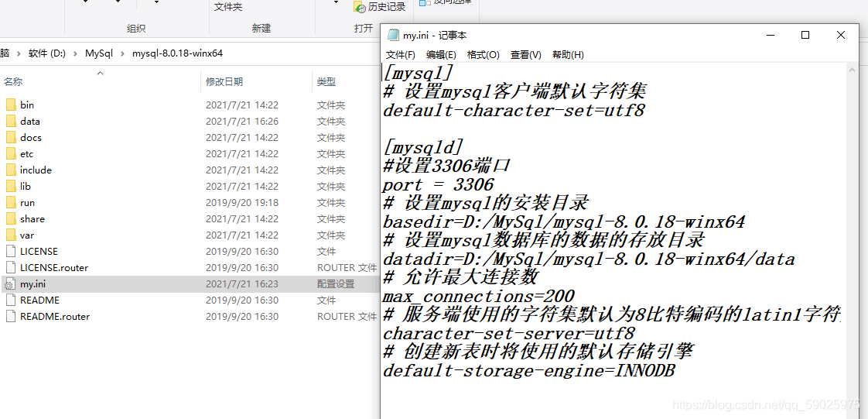This screenshot has height=419, width=868.
Task: Click the character-set-server=utf8 line
Action: [509, 333]
